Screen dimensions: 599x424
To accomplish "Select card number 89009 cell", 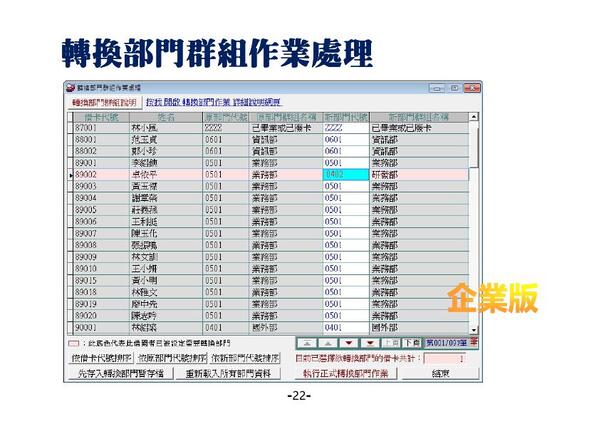I will pos(101,257).
